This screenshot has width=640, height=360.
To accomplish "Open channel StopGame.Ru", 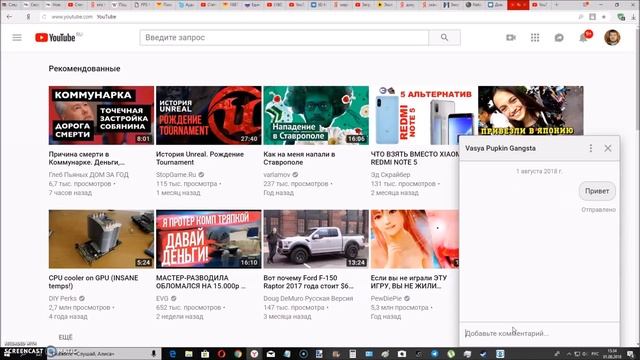I will click(x=176, y=175).
